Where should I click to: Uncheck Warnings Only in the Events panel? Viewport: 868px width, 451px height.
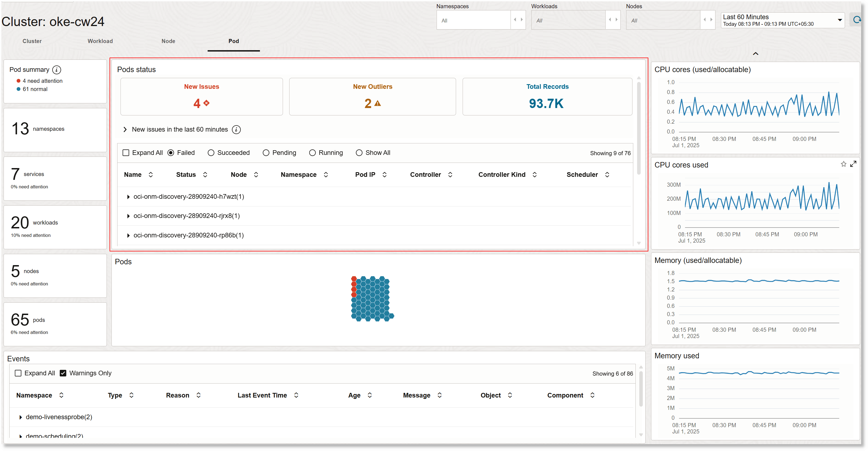coord(63,373)
